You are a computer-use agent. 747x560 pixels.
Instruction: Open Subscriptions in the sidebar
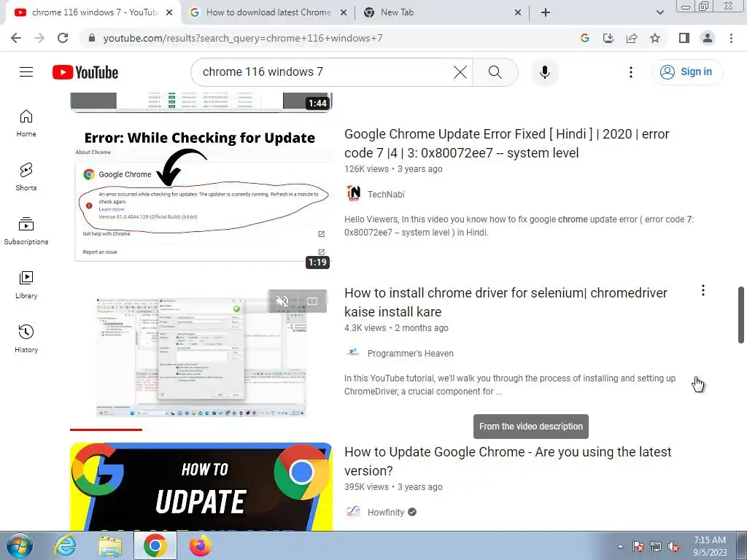click(26, 231)
